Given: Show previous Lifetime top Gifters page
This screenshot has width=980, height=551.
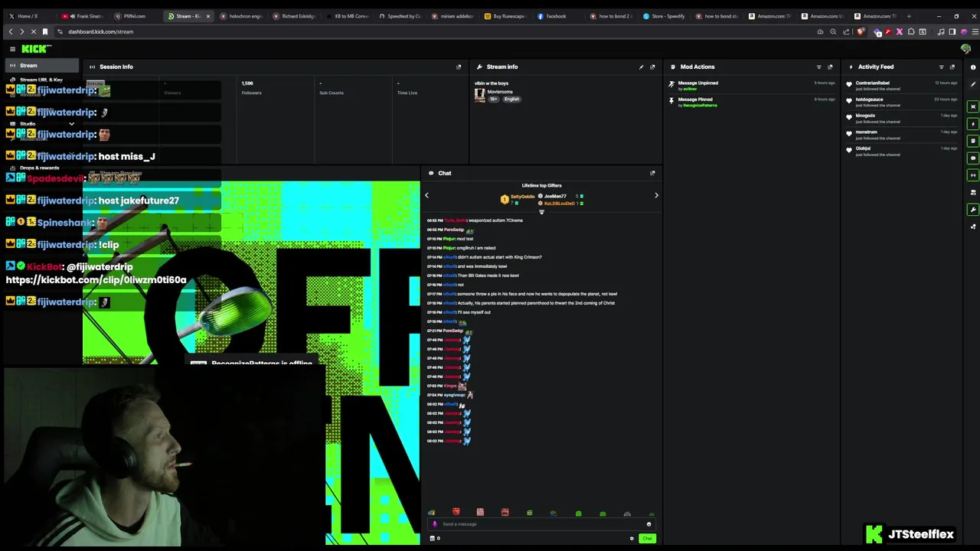Looking at the screenshot, I should [x=426, y=195].
